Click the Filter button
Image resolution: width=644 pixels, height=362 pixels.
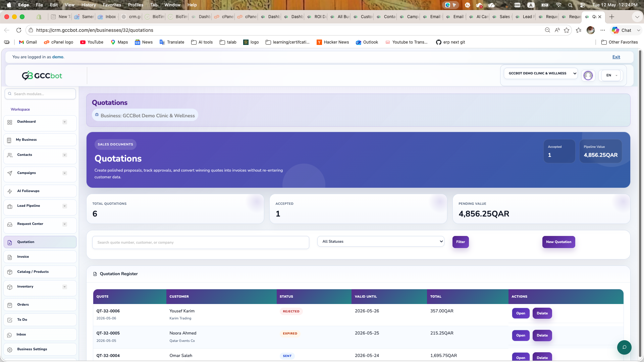(x=461, y=242)
